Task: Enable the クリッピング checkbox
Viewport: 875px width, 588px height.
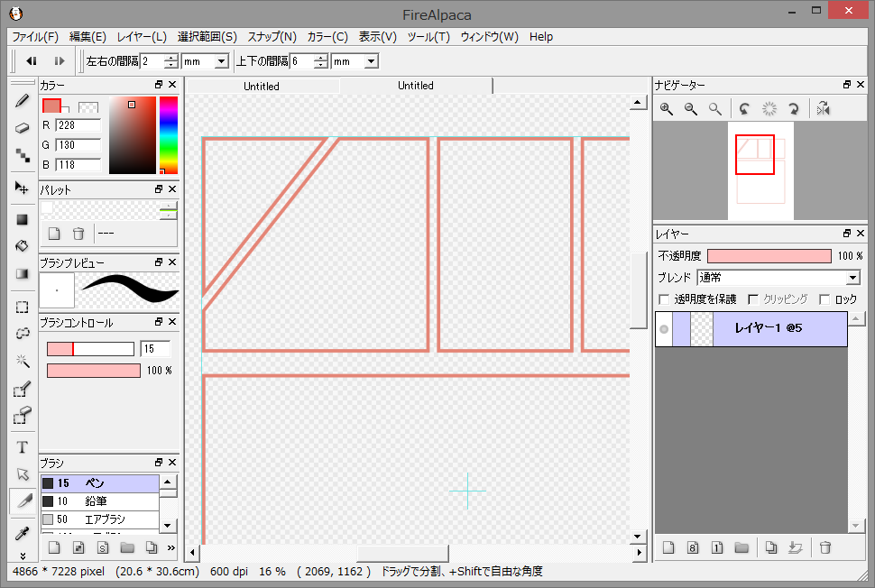Action: (x=753, y=299)
